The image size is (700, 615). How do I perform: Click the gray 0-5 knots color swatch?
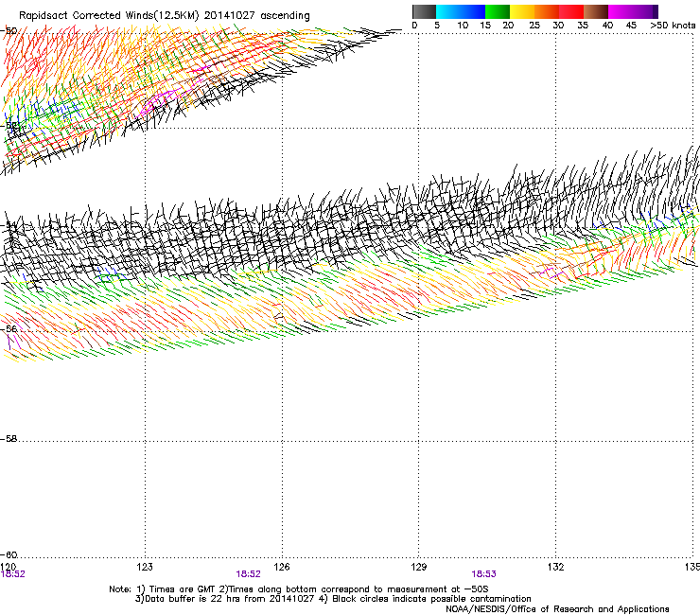pyautogui.click(x=424, y=11)
